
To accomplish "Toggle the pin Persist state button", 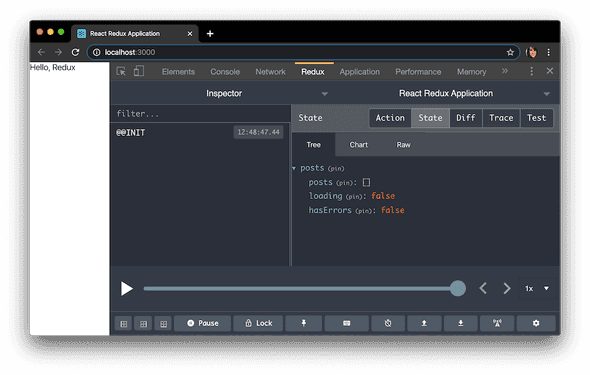I will [304, 323].
